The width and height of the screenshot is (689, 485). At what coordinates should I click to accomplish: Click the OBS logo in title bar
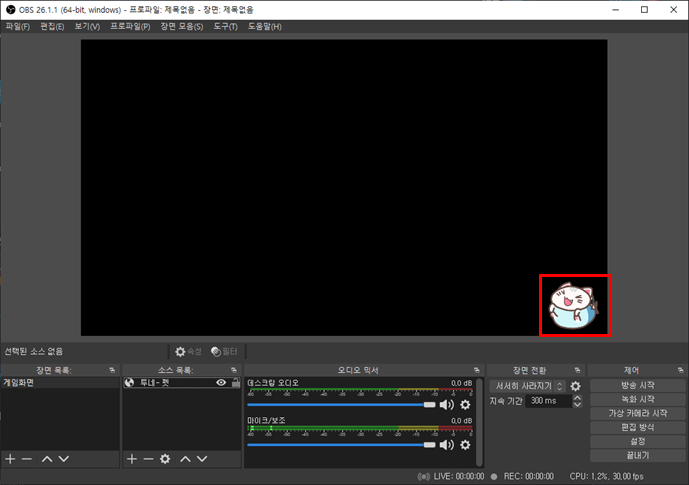(x=11, y=10)
